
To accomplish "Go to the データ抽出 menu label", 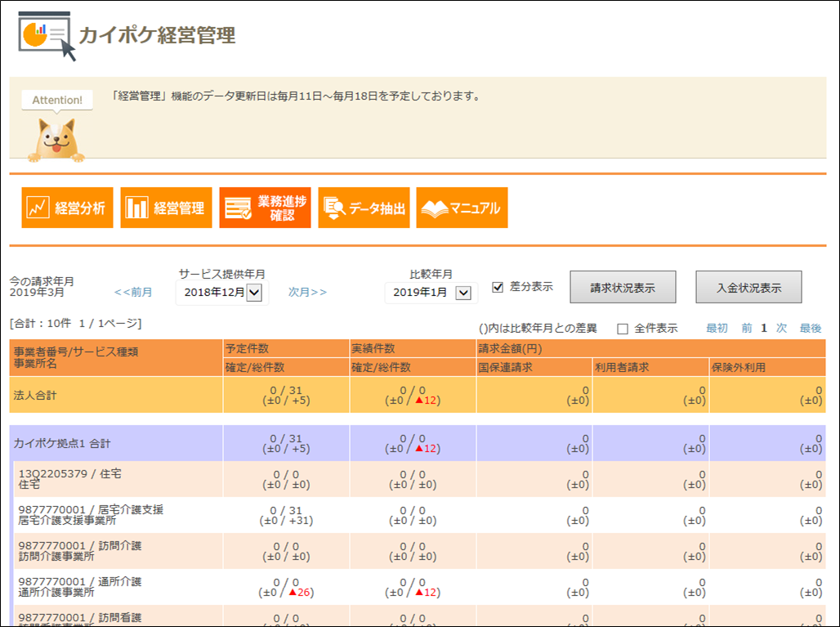I will coord(378,208).
